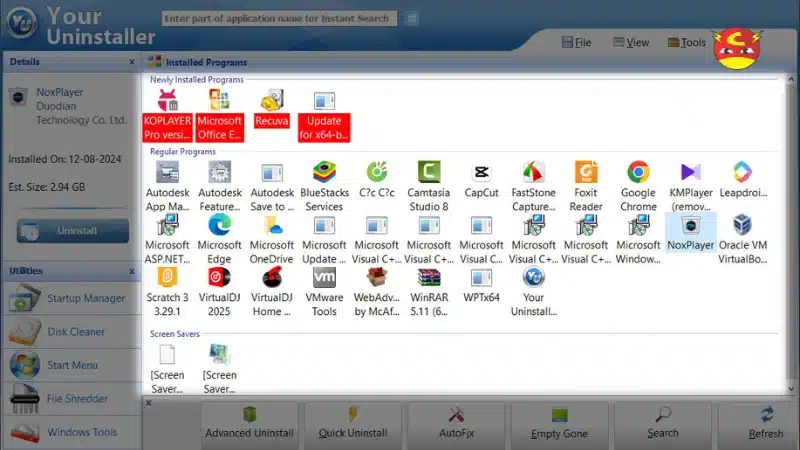Click Quick Uninstall button
This screenshot has width=800, height=450.
point(353,424)
